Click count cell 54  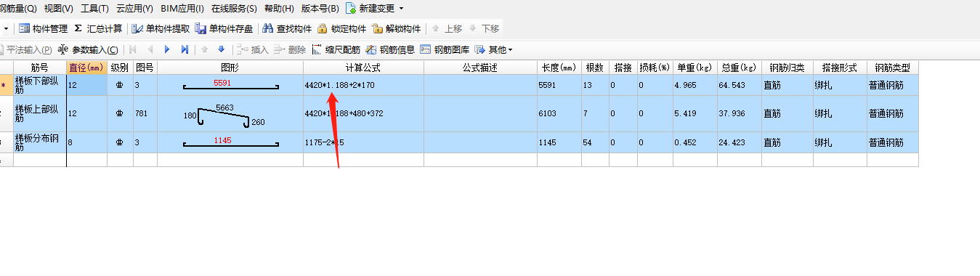(595, 142)
